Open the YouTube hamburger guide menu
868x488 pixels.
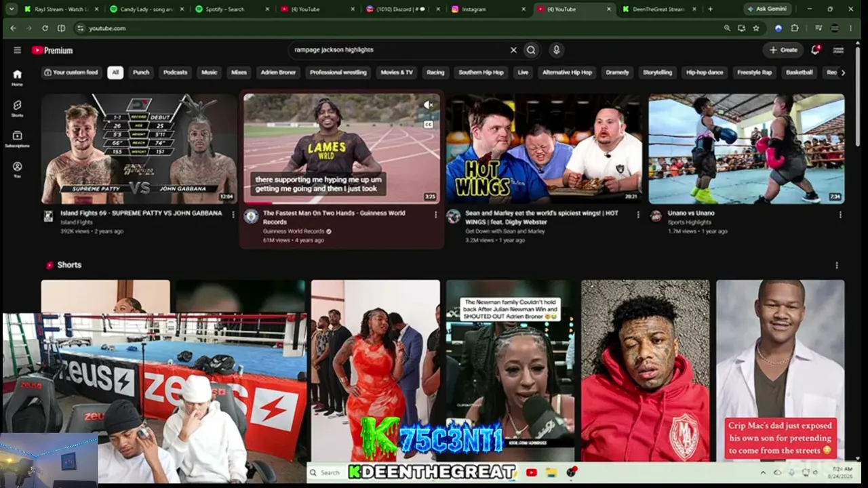coord(17,50)
